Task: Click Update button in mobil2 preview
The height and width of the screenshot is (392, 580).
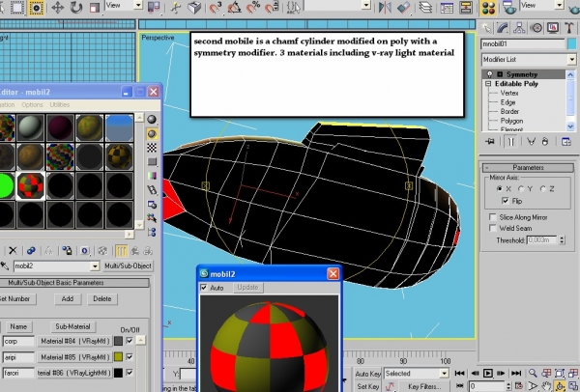Action: (x=247, y=288)
